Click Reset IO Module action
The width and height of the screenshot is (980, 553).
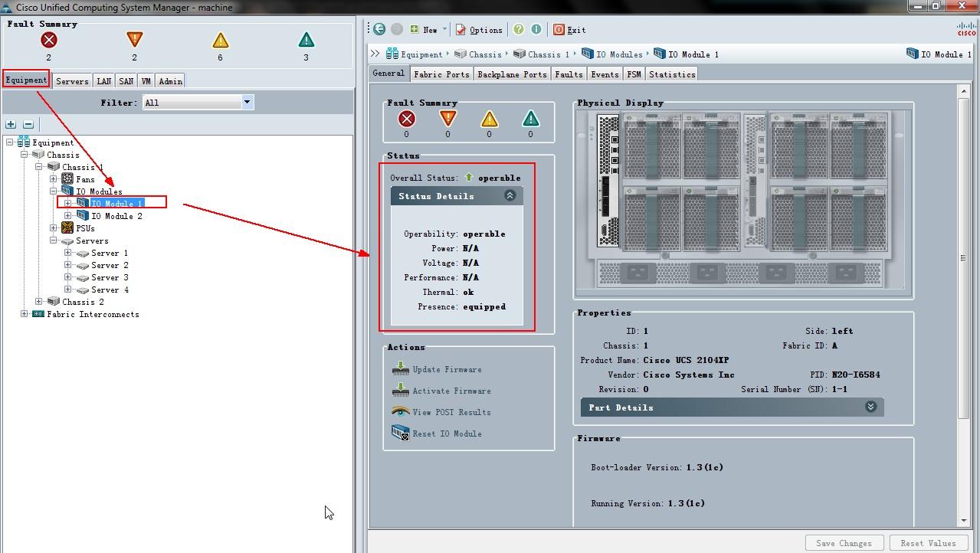tap(437, 434)
